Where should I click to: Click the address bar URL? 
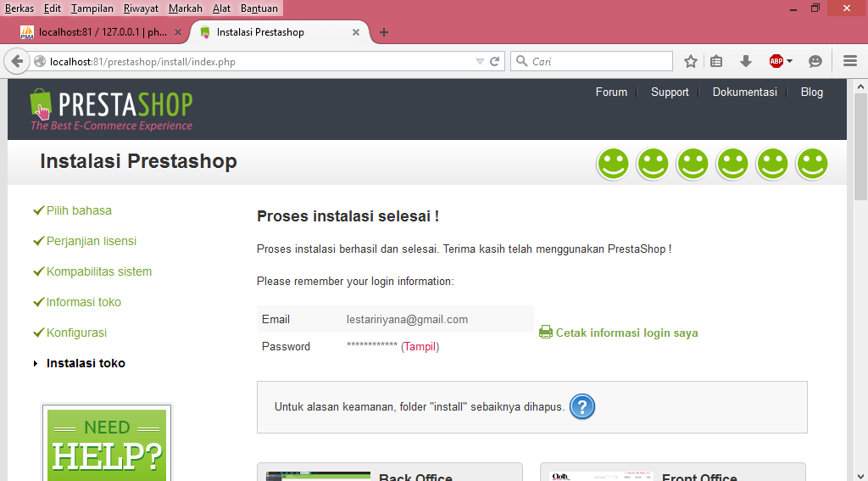(142, 62)
